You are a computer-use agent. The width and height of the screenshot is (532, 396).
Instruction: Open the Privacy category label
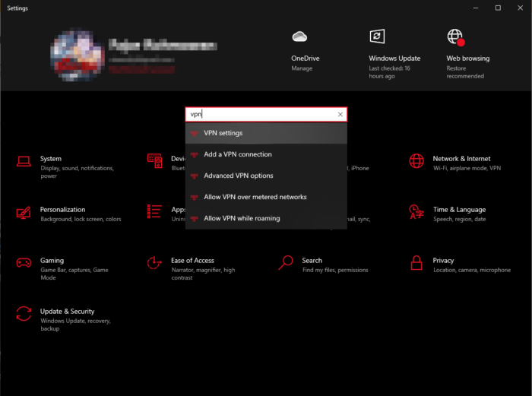pyautogui.click(x=443, y=261)
